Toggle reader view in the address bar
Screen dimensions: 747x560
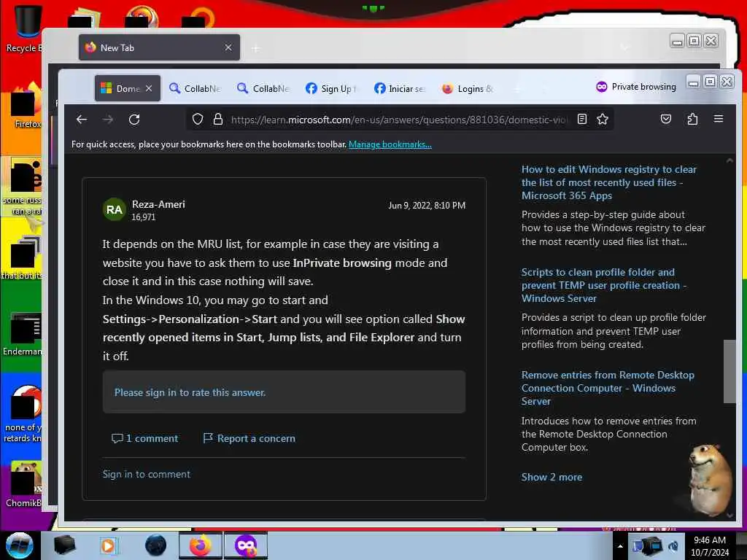pos(581,119)
